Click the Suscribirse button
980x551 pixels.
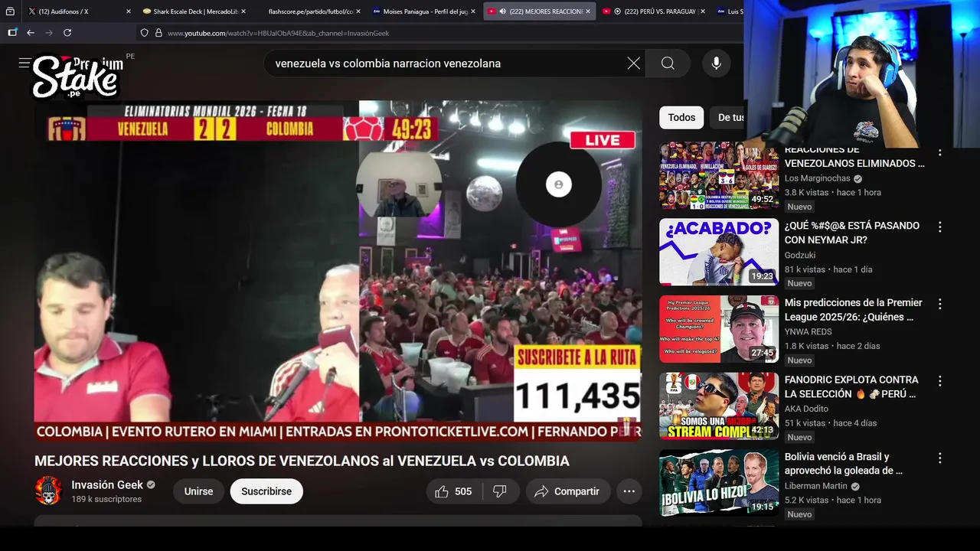pos(266,491)
